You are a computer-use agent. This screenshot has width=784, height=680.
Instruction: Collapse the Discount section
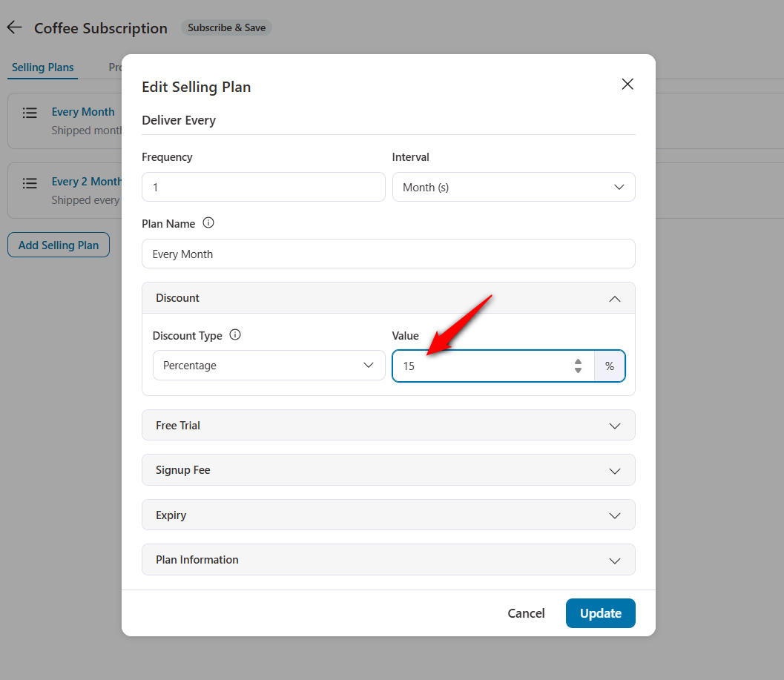[x=614, y=298]
